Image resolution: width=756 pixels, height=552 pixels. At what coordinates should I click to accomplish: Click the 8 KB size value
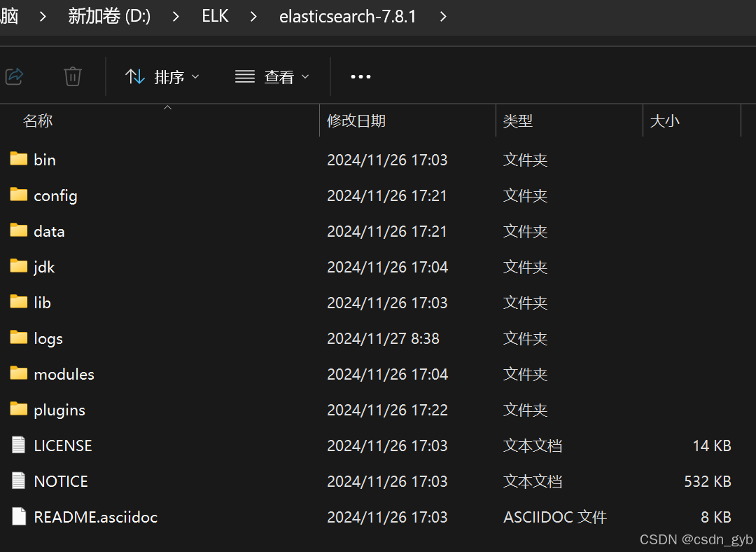pos(716,517)
